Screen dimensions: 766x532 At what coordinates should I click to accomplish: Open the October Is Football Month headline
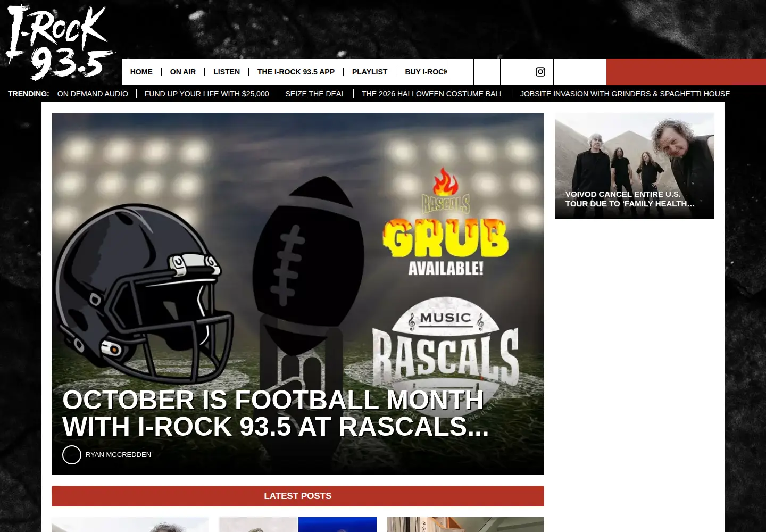tap(276, 413)
